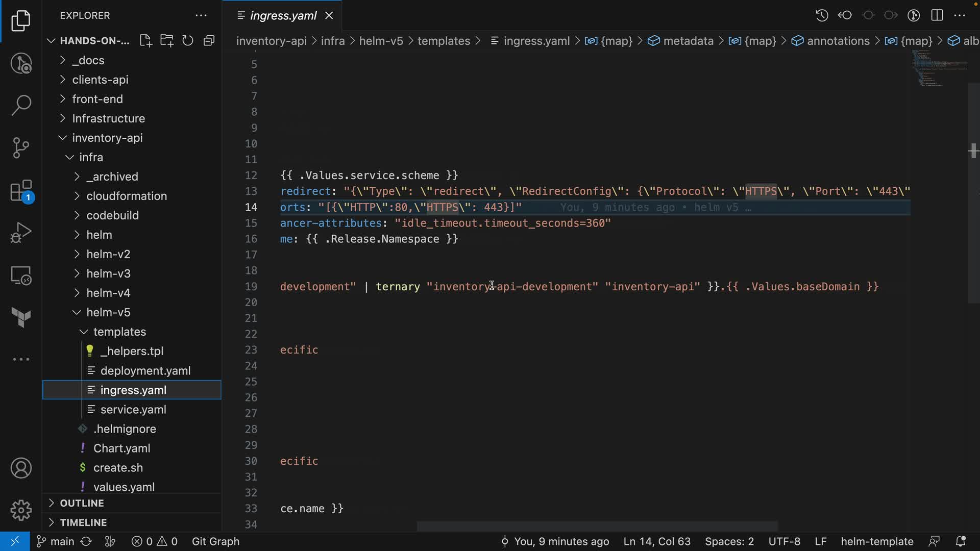Refresh the Explorer file tree
The image size is (980, 551).
tap(188, 41)
